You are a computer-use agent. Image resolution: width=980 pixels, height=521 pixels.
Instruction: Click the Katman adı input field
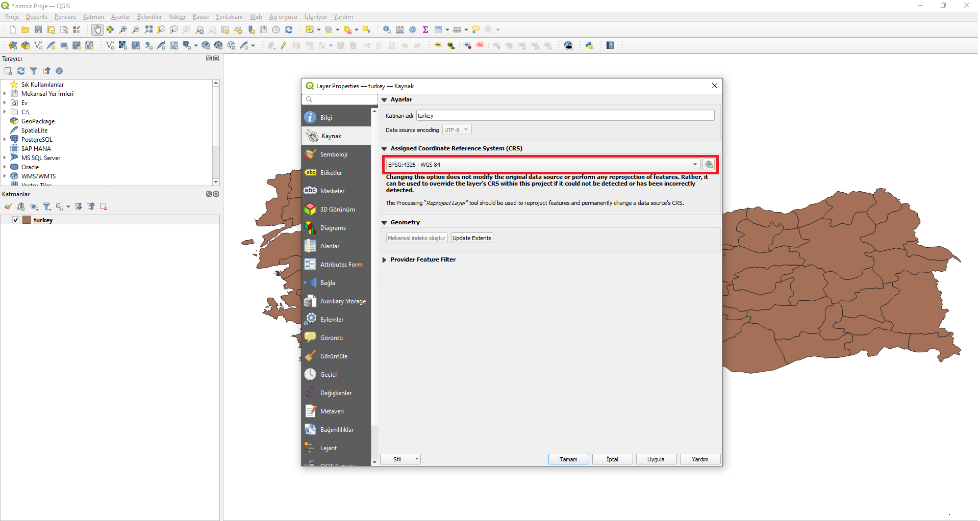[x=565, y=116]
